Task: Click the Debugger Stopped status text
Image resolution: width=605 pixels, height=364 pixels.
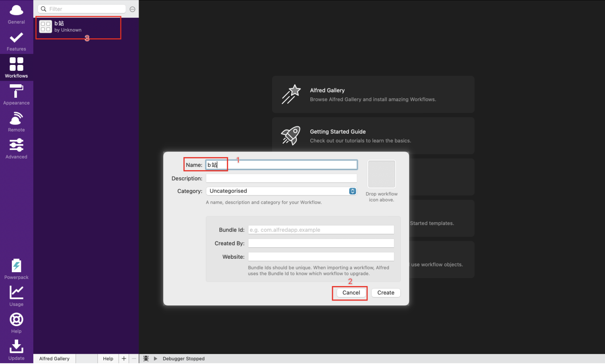Action: [x=184, y=358]
